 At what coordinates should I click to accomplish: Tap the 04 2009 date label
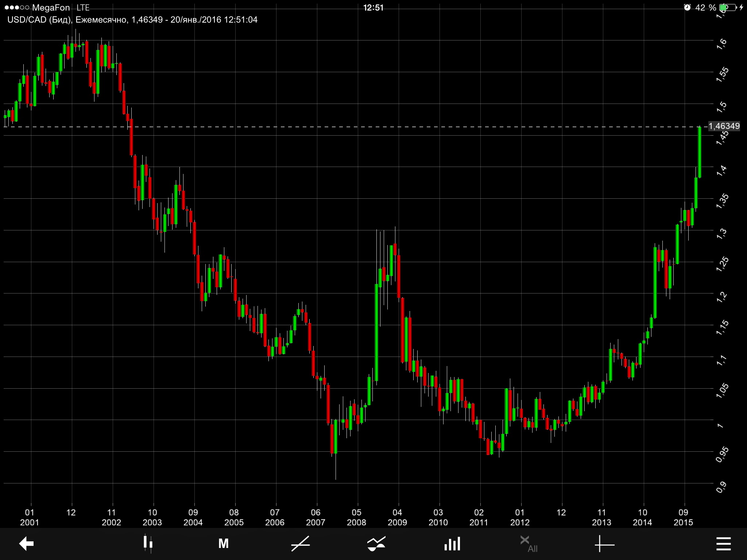coord(397,517)
